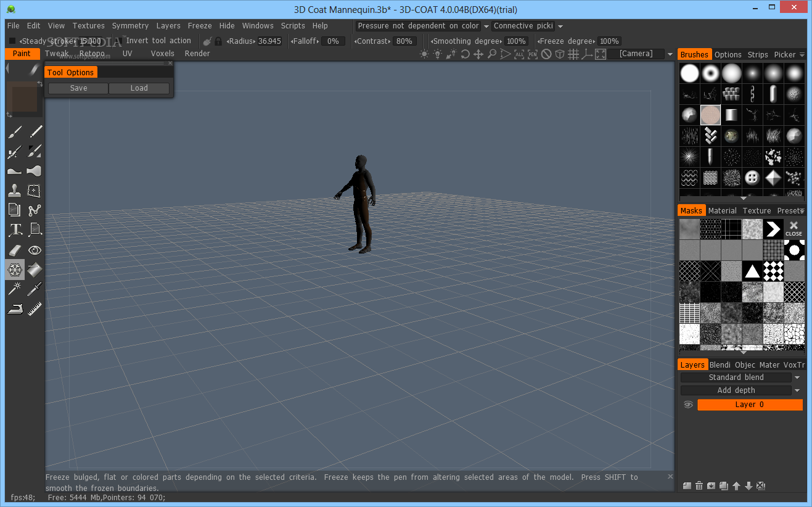Screen dimensions: 812x507
Task: Close the hint bar at the bottom
Action: coord(671,476)
